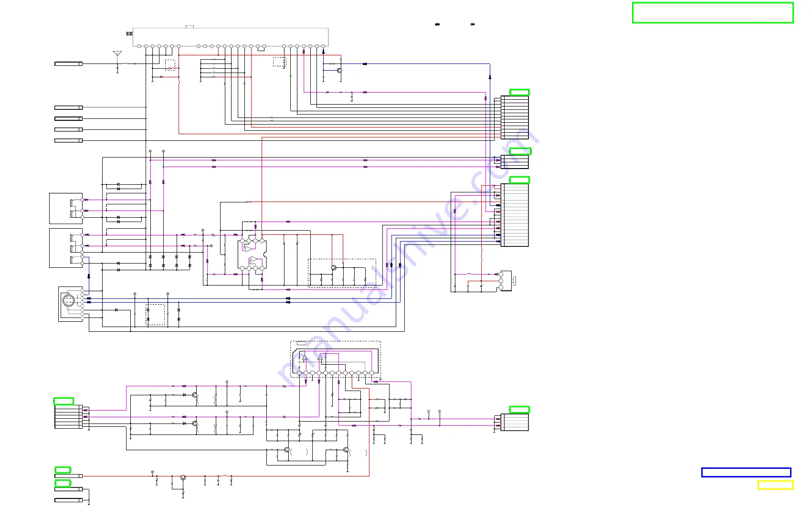Select the terminal bar wired to the antenna
812x508 pixels.
68,63
